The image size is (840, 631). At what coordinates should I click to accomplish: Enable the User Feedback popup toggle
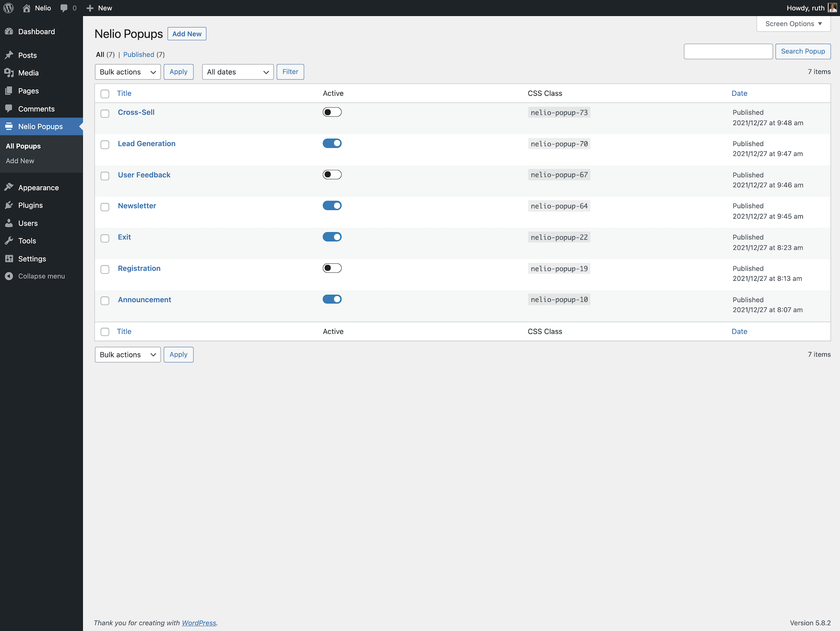(332, 175)
